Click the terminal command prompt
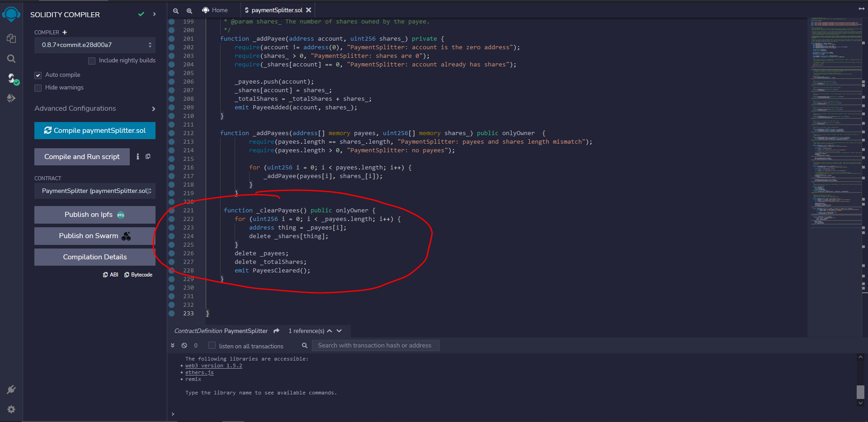 coord(173,414)
